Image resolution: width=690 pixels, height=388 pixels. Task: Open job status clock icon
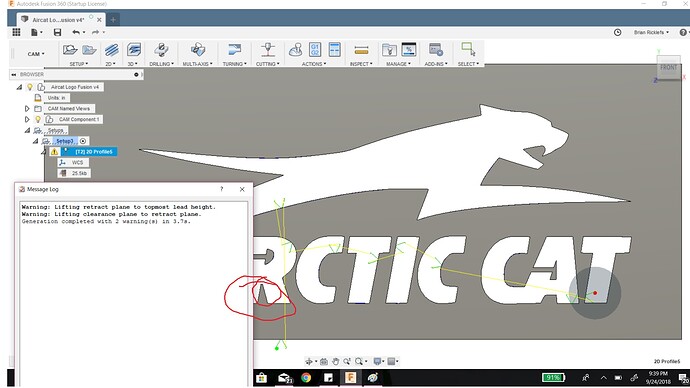[x=617, y=32]
